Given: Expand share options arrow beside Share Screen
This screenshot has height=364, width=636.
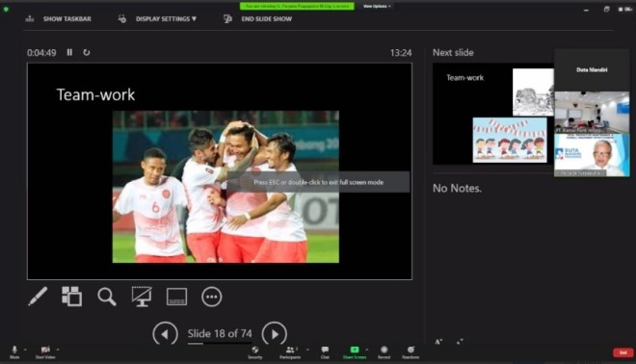Looking at the screenshot, I should [367, 350].
